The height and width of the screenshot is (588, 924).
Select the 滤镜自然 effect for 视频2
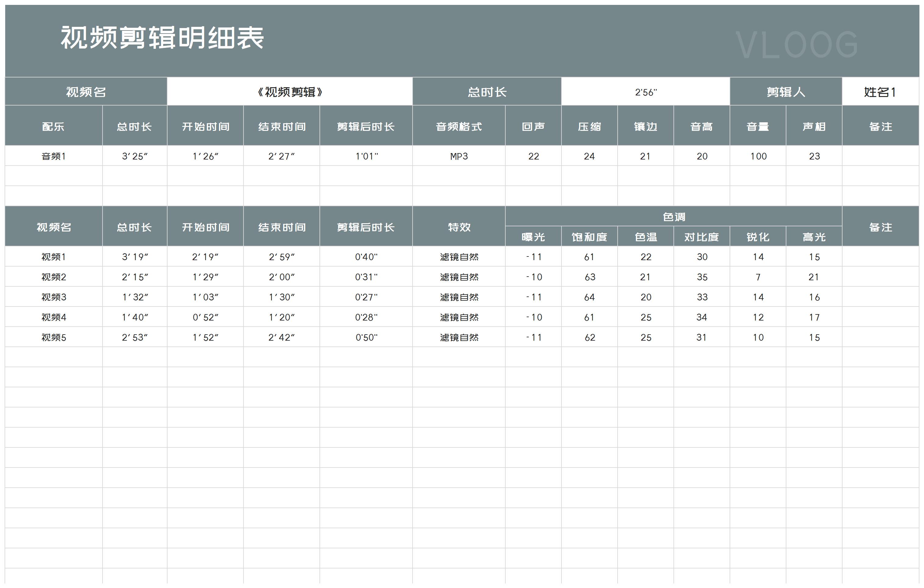459,277
